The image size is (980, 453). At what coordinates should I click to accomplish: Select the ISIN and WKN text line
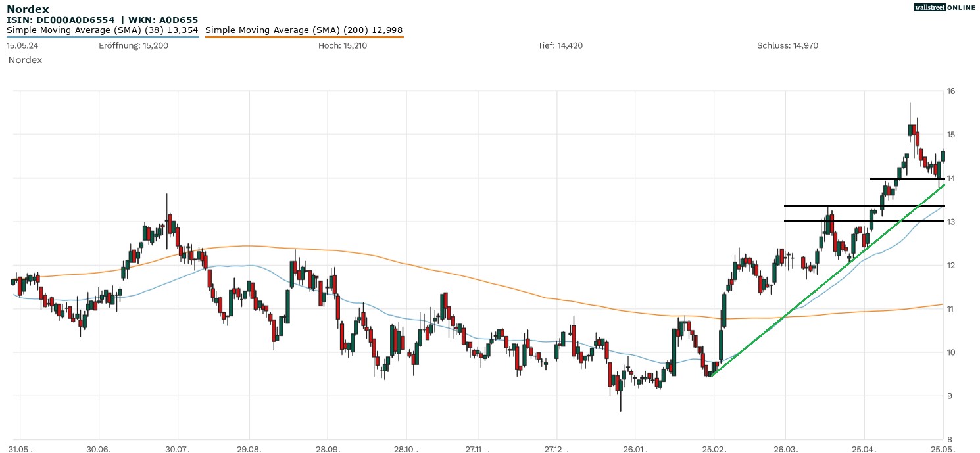click(x=102, y=20)
